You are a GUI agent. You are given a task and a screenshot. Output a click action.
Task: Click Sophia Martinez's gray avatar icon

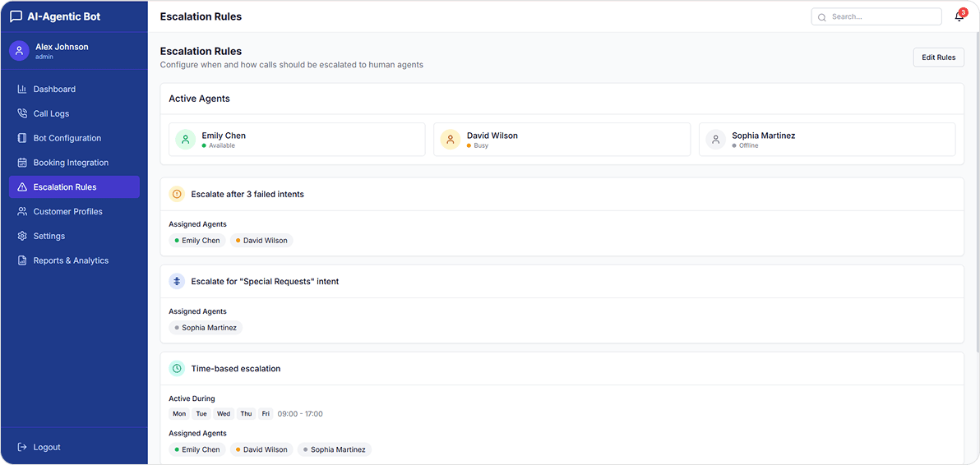[x=715, y=140]
